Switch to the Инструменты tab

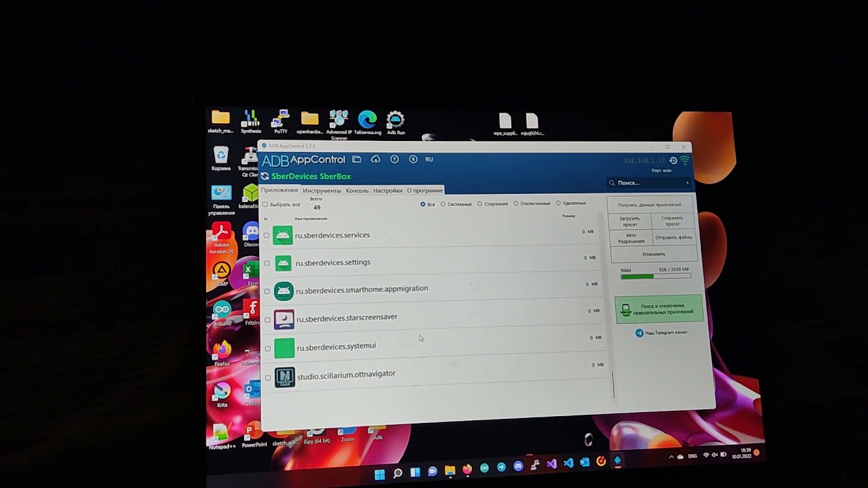(x=321, y=191)
